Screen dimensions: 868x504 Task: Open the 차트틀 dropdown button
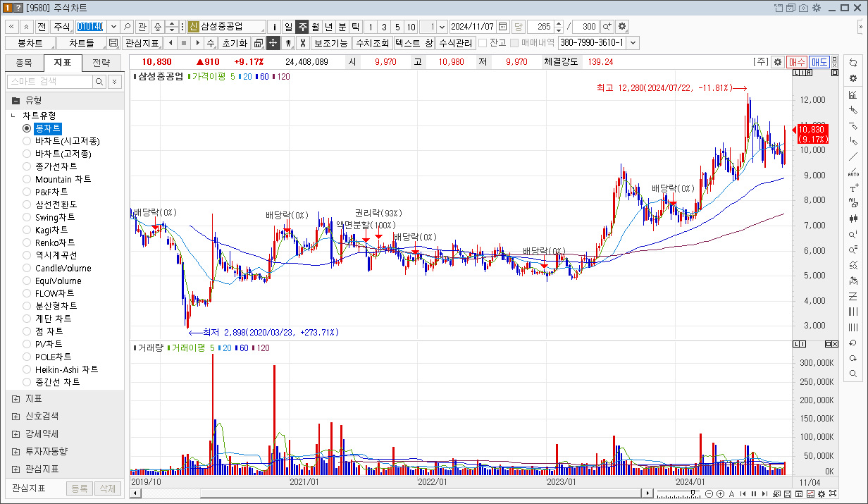coord(82,43)
